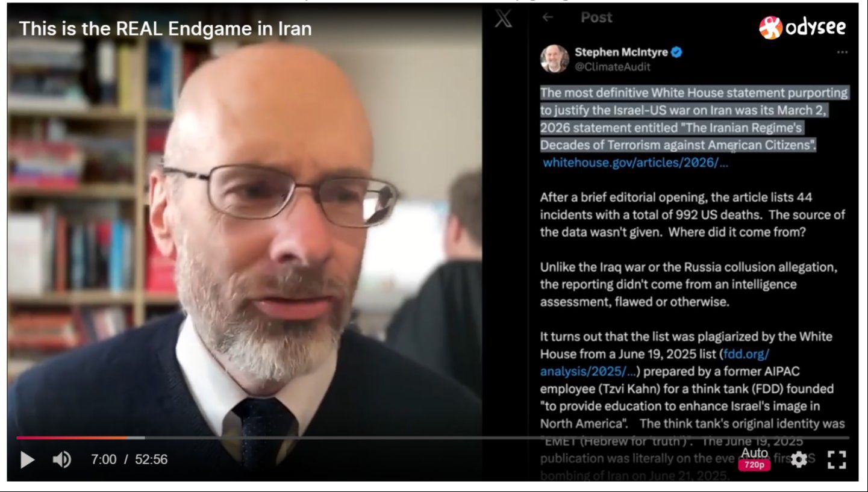Seek along the video progress bar
868x492 pixels.
click(x=432, y=438)
